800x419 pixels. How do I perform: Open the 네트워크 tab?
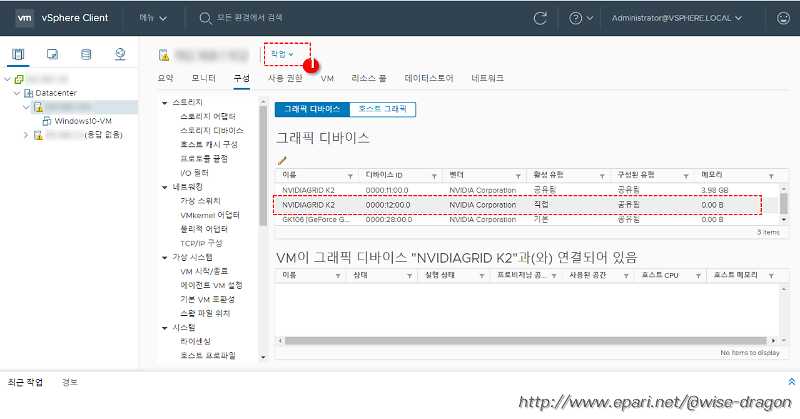(x=487, y=78)
